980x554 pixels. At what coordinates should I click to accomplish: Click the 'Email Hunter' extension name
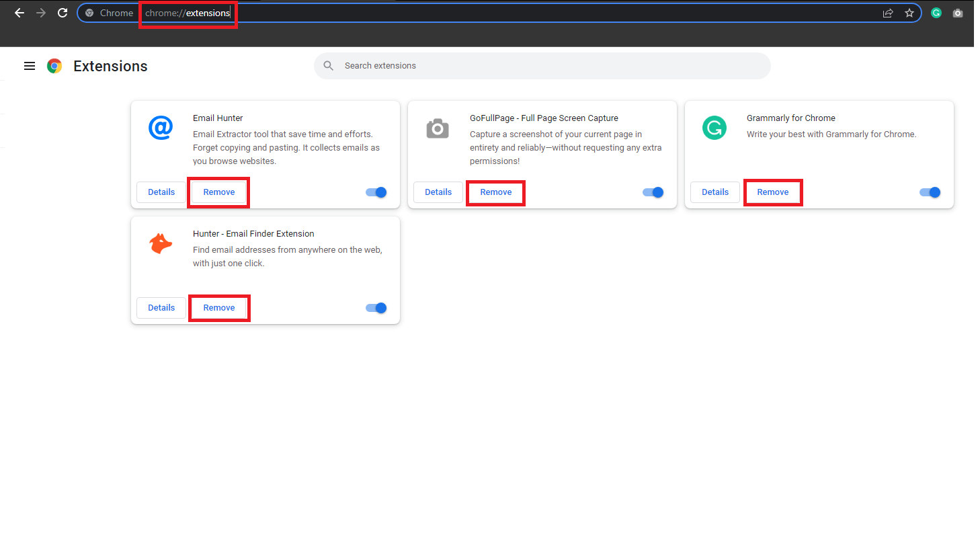coord(218,118)
